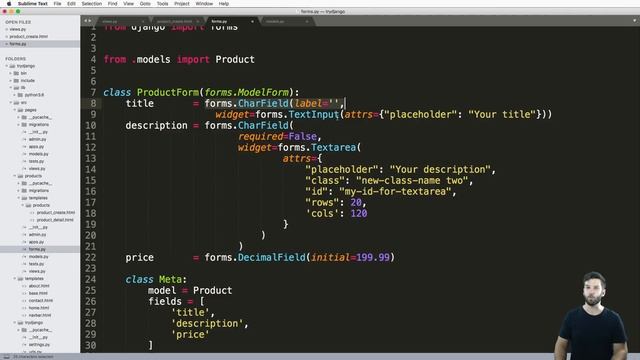Close the forms.py editor tab

pos(252,21)
